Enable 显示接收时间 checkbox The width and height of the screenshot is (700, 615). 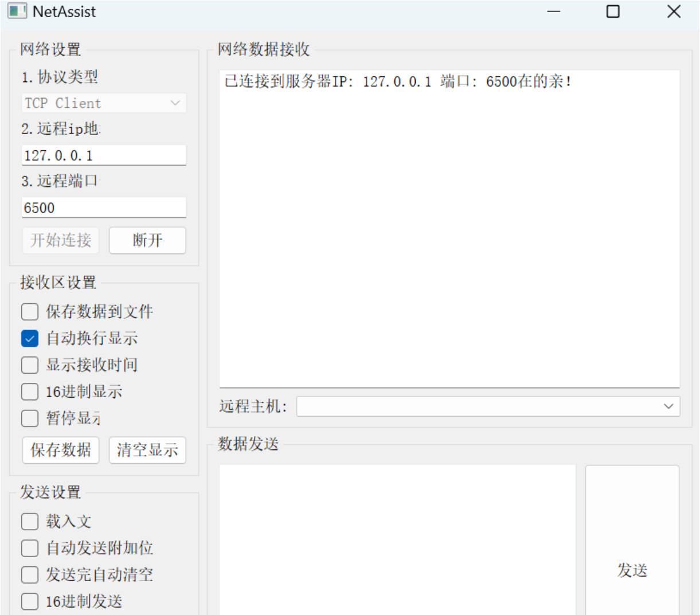click(x=30, y=365)
